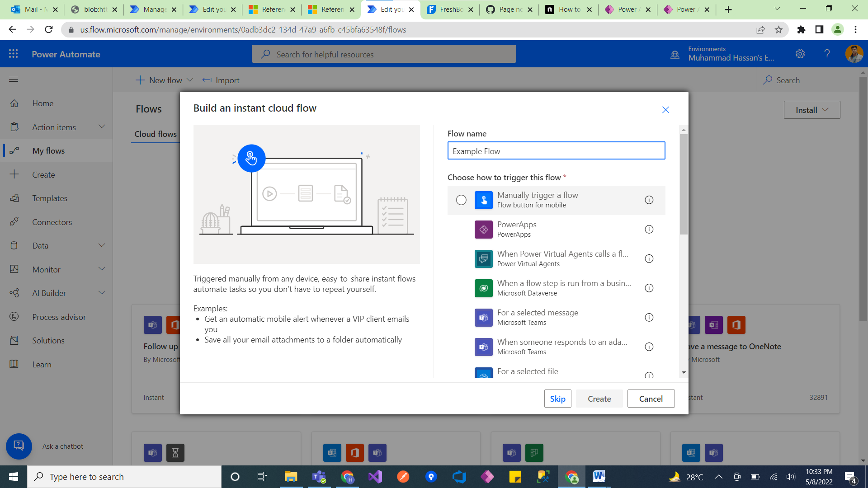Select the For a selected message trigger
Image resolution: width=868 pixels, height=488 pixels.
(538, 317)
